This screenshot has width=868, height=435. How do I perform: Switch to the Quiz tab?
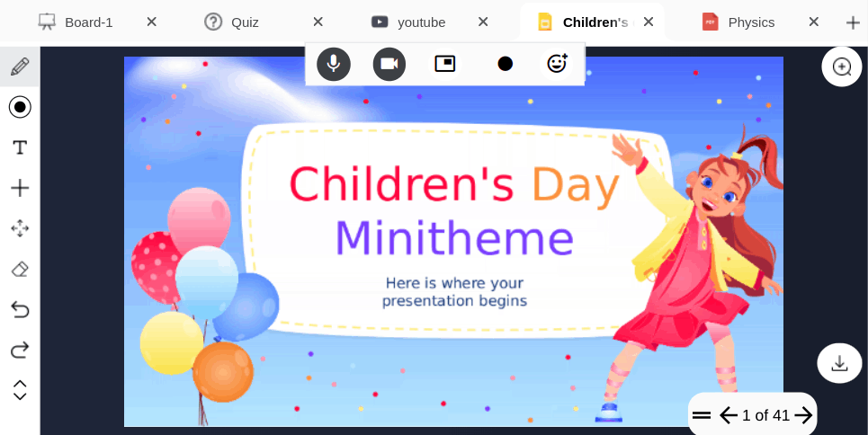[244, 22]
